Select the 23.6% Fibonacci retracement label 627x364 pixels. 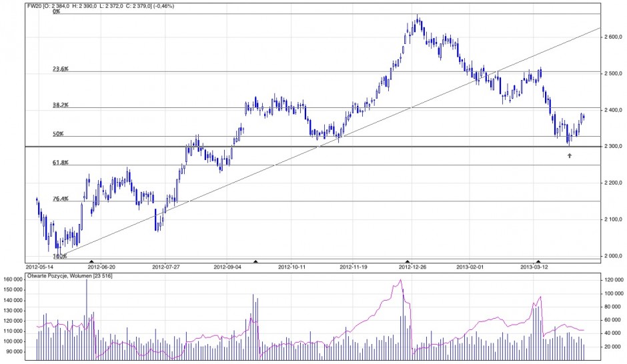click(61, 69)
